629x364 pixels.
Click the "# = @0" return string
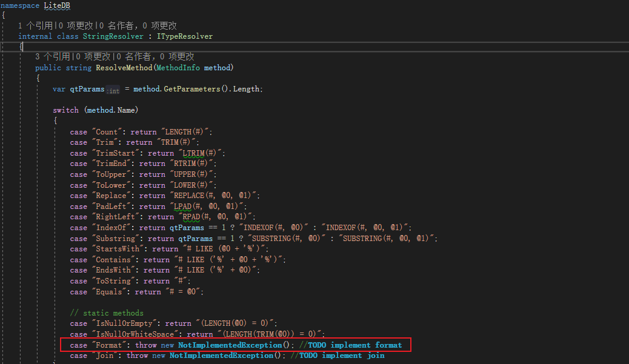pyautogui.click(x=182, y=292)
